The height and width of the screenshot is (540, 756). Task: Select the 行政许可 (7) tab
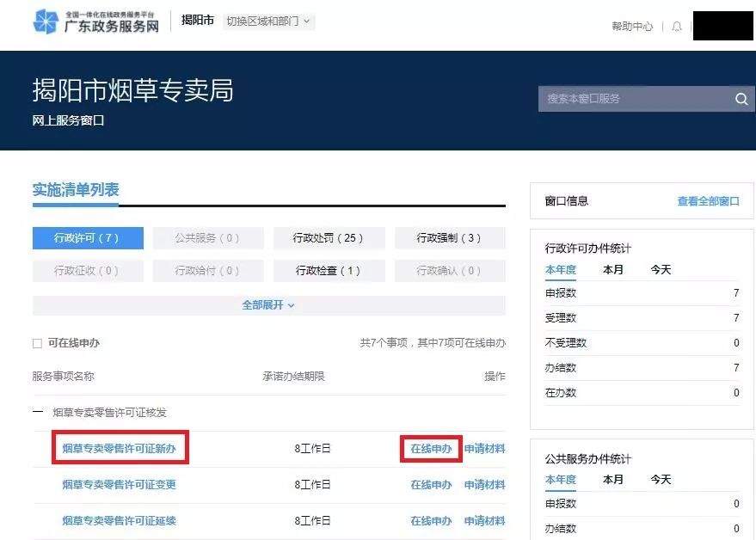[88, 237]
